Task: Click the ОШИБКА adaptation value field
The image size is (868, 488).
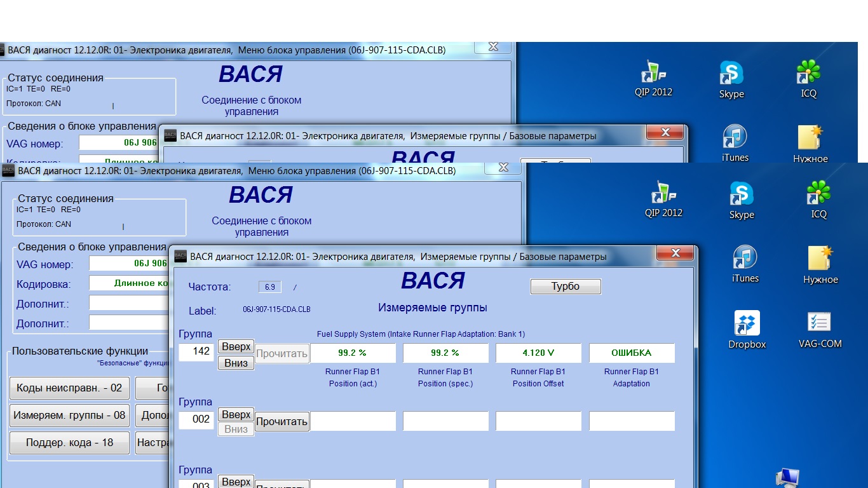Action: click(x=631, y=353)
